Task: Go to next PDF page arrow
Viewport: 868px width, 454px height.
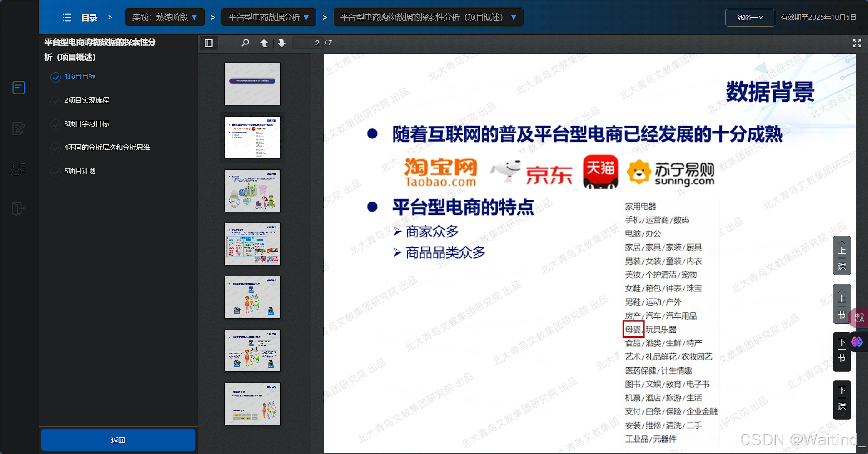Action: pos(282,43)
